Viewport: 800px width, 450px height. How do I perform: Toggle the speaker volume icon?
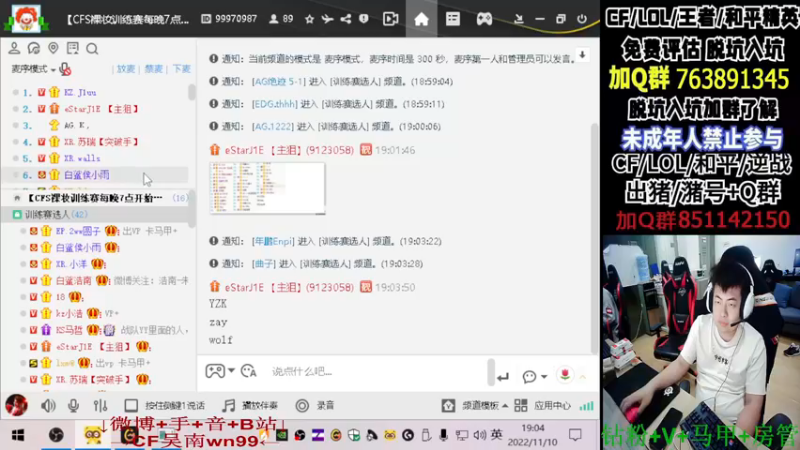pyautogui.click(x=48, y=406)
